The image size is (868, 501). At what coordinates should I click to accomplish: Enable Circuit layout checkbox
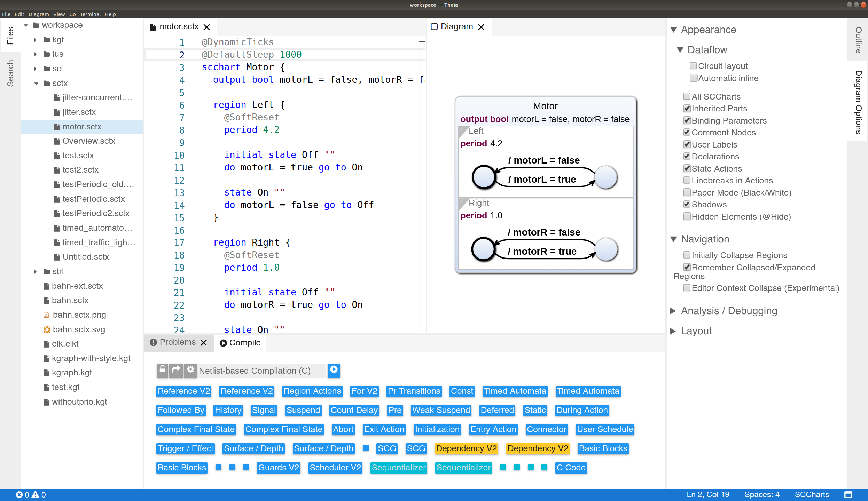coord(693,66)
